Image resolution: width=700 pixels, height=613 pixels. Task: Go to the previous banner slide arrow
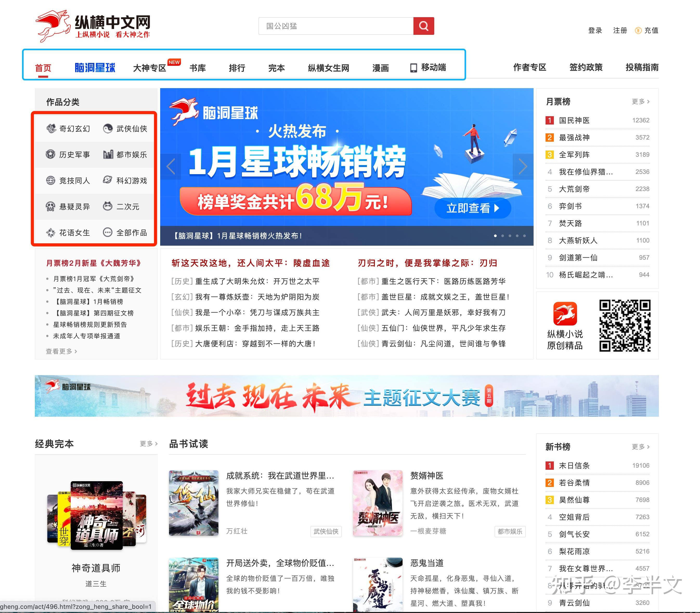[x=171, y=167]
